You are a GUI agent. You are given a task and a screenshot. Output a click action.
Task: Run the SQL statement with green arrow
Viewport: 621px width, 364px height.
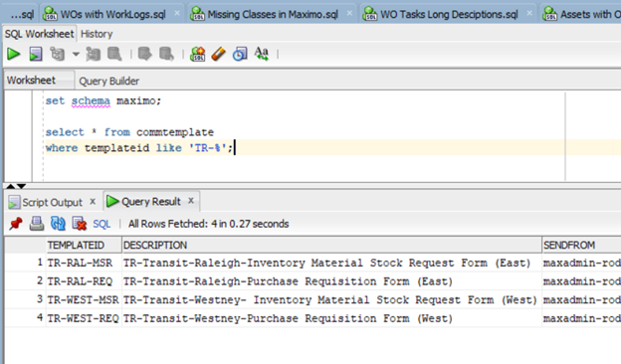(x=14, y=54)
